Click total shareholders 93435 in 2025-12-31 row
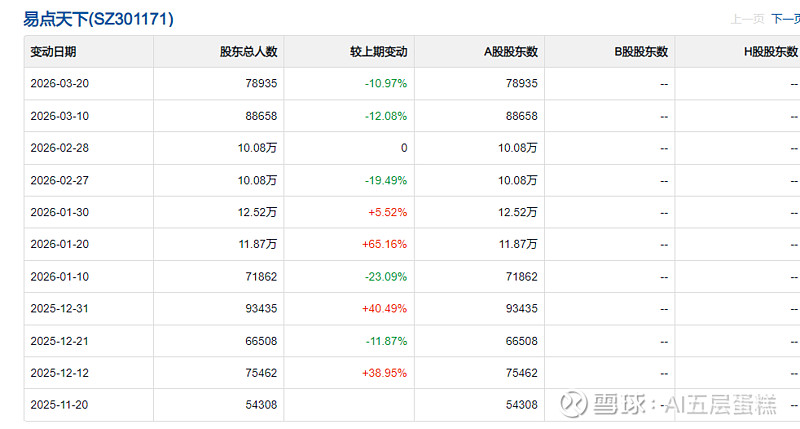The width and height of the screenshot is (800, 429). (x=261, y=309)
